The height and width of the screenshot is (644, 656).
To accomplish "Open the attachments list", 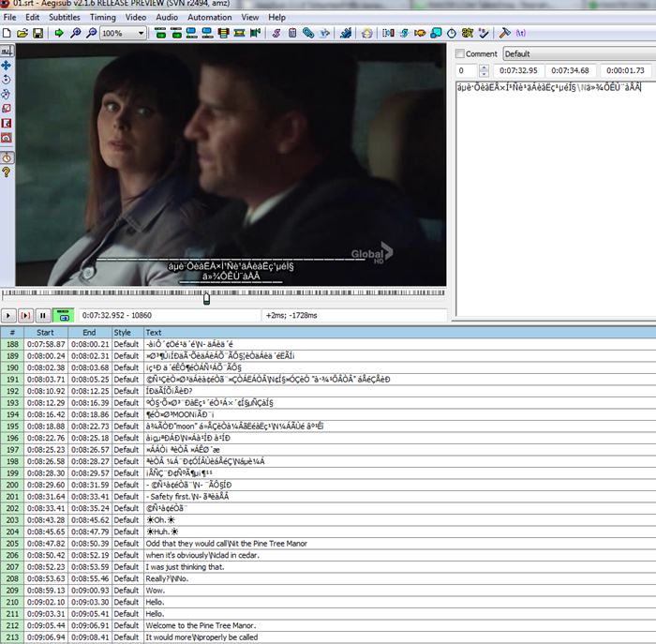I will pyautogui.click(x=308, y=33).
